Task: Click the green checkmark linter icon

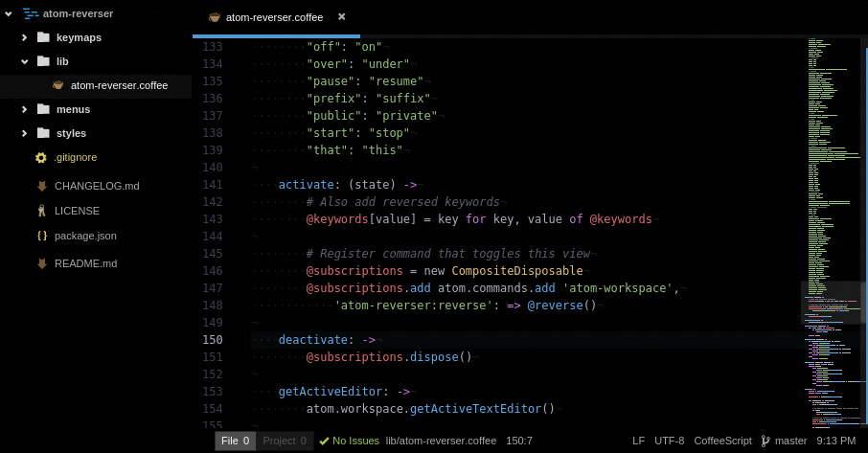Action: [x=325, y=441]
